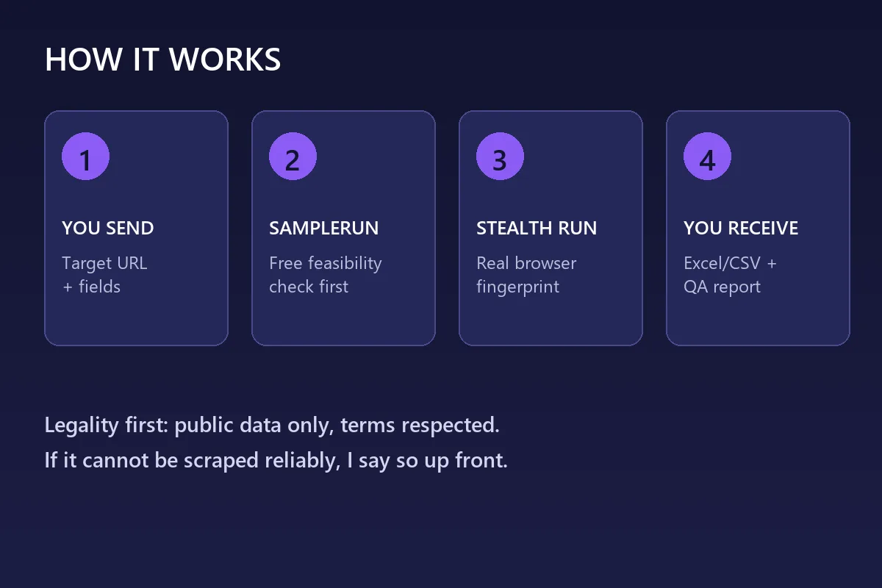This screenshot has width=882, height=588.
Task: Click the purple step 3 circle
Action: 500,156
